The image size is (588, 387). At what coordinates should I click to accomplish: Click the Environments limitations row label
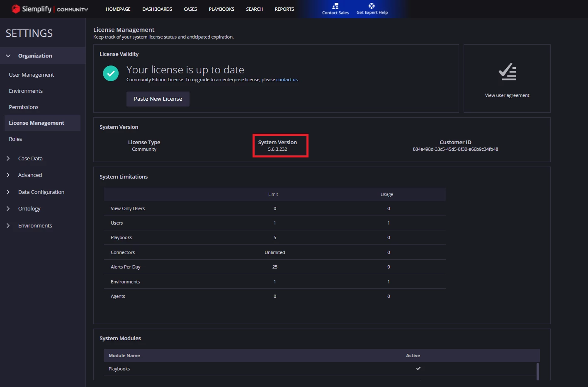point(125,282)
